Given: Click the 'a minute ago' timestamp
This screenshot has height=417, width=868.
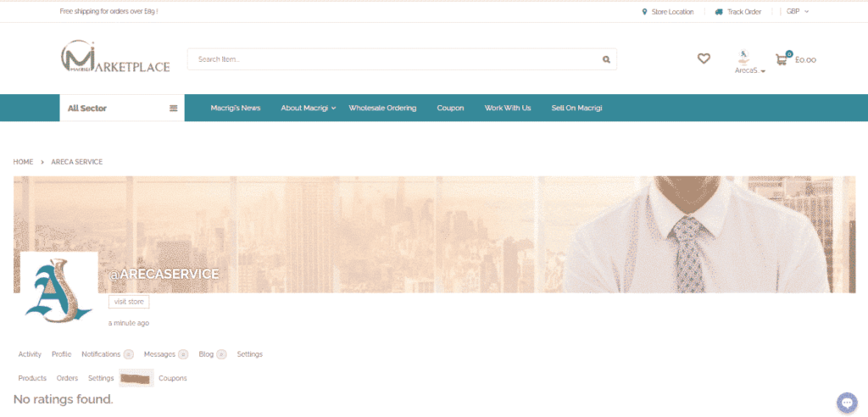Looking at the screenshot, I should [x=129, y=323].
